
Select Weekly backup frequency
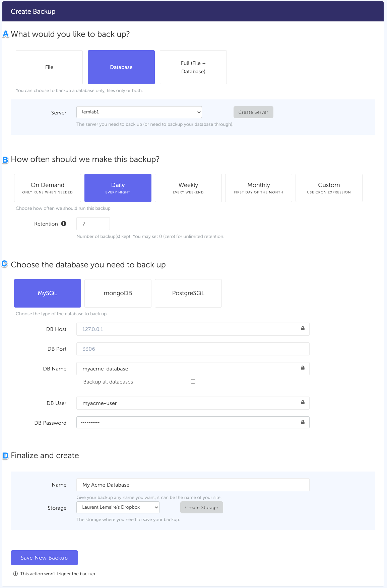click(x=188, y=188)
